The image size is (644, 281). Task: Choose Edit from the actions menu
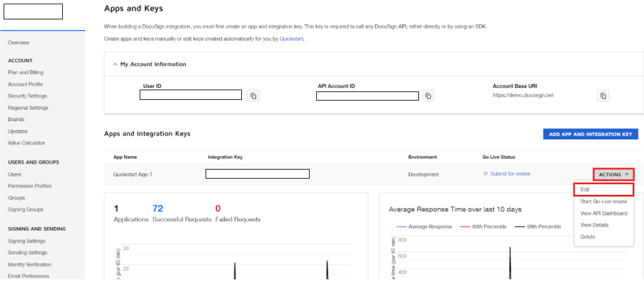pyautogui.click(x=603, y=190)
